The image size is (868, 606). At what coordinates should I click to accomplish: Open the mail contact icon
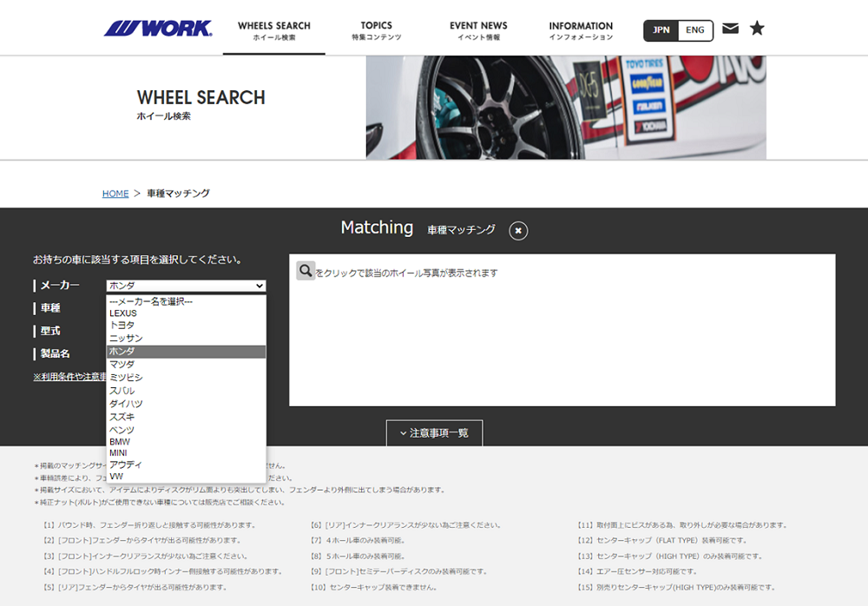point(730,28)
